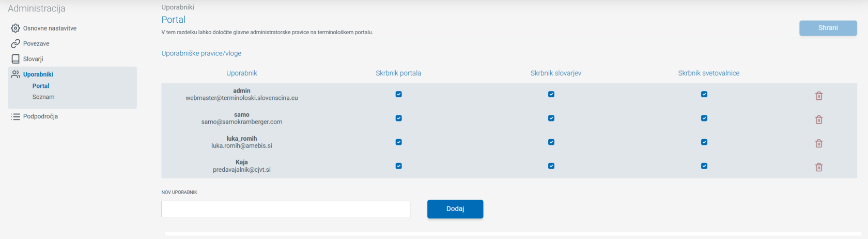Open Seznam submenu item

(x=43, y=97)
